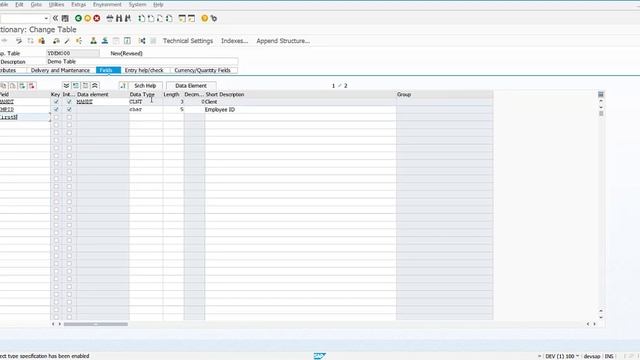Open the Extras menu
The image size is (640, 360).
(78, 4)
